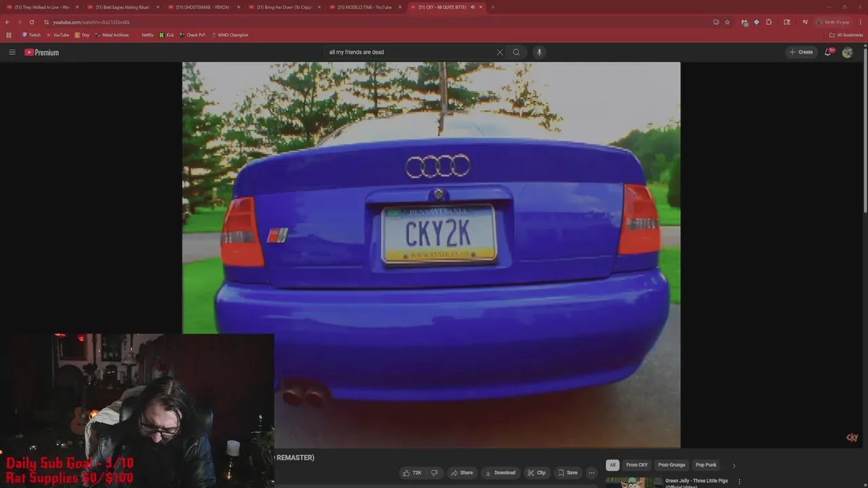The height and width of the screenshot is (488, 868).
Task: Open the All Bookmarks folder
Action: click(x=846, y=35)
